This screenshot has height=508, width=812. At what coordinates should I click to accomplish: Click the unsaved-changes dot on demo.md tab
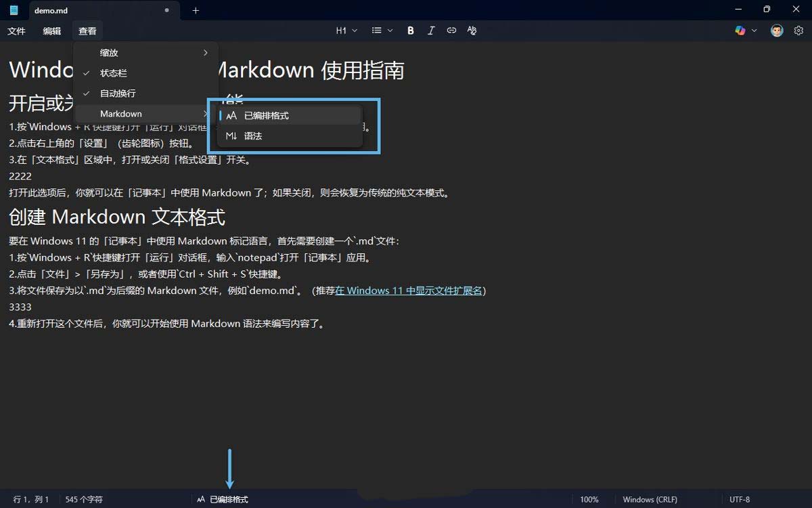coord(167,10)
